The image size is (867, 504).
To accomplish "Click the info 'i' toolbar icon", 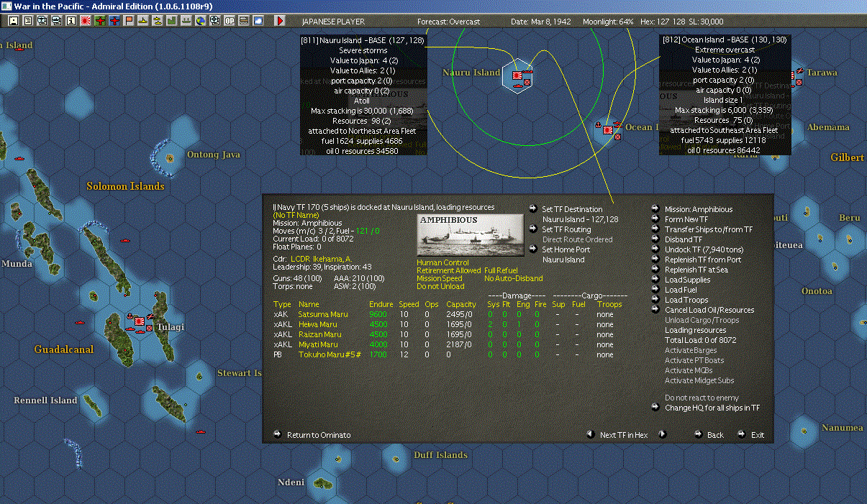I will pyautogui.click(x=71, y=21).
